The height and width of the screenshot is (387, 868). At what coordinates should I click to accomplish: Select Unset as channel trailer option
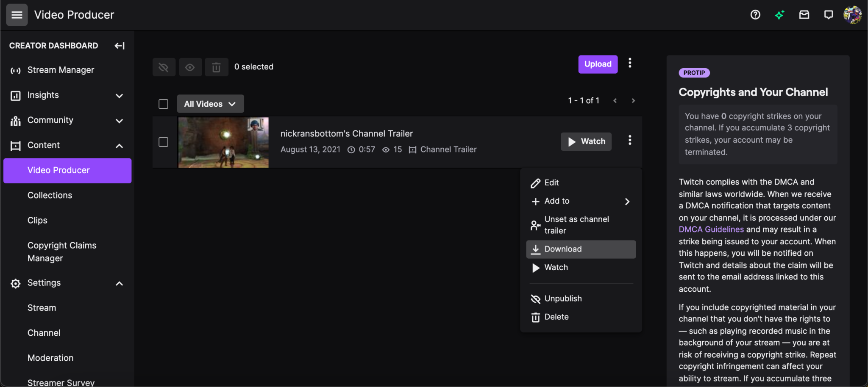[x=576, y=224]
